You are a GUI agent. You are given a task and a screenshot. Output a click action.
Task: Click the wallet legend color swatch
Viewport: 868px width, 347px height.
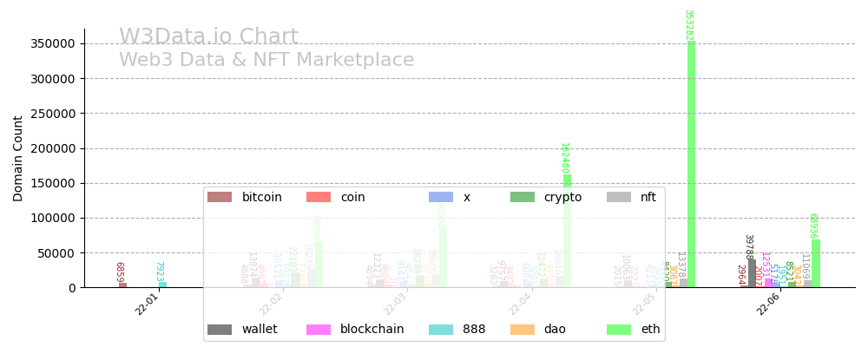pos(220,330)
